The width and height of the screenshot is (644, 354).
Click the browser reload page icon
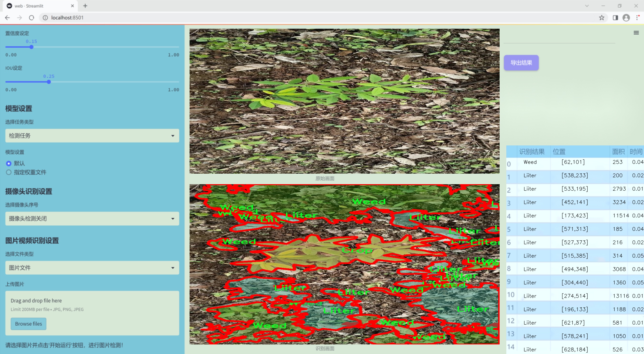pos(32,18)
